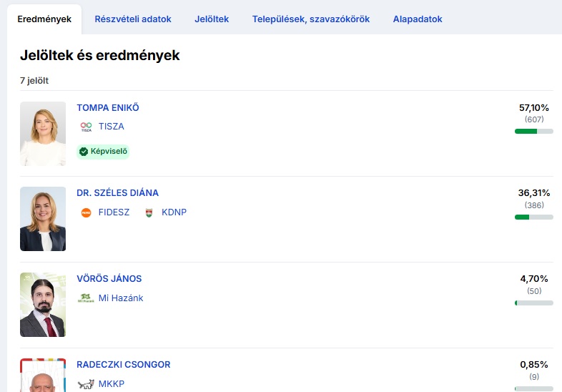Go to the Alapadatok tab

tap(418, 19)
